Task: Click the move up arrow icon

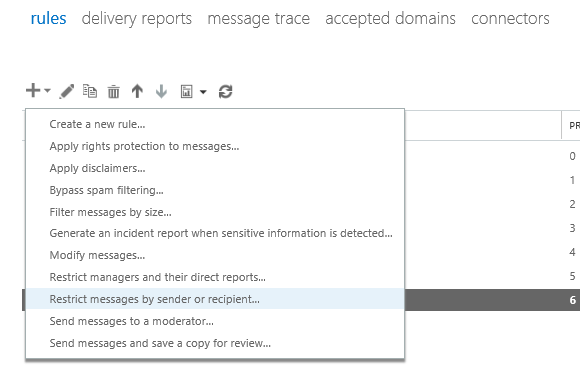Action: click(137, 91)
